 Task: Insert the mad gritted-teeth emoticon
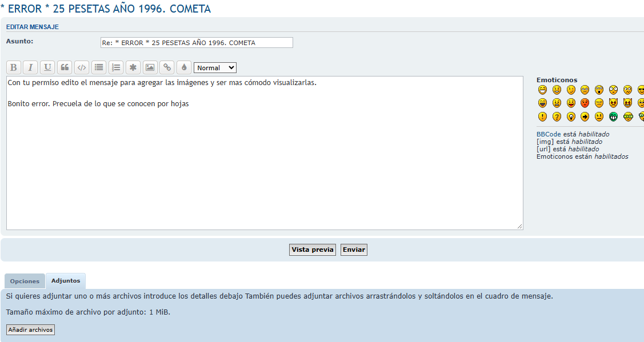557,103
